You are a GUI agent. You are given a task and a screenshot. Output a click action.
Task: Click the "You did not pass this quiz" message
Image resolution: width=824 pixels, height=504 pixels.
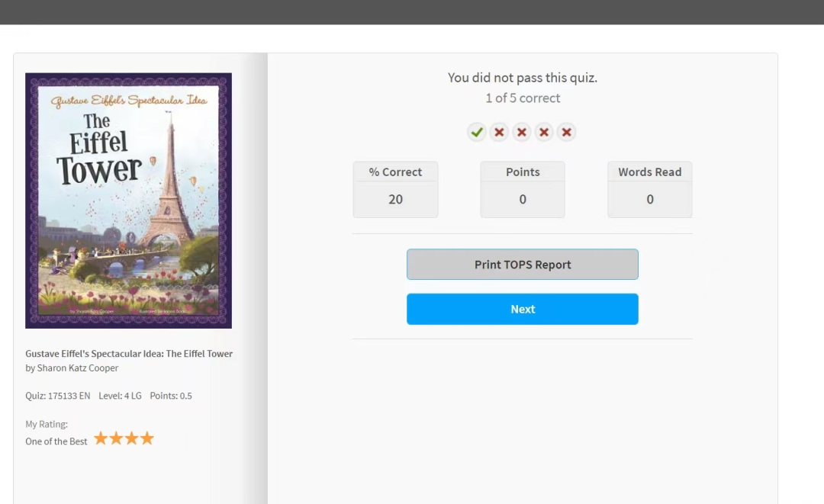[522, 78]
